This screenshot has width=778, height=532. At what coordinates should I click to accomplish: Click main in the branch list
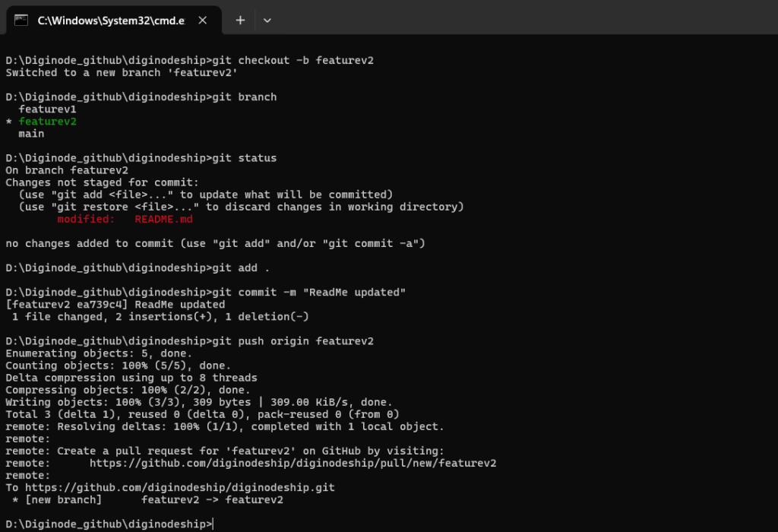[31, 134]
